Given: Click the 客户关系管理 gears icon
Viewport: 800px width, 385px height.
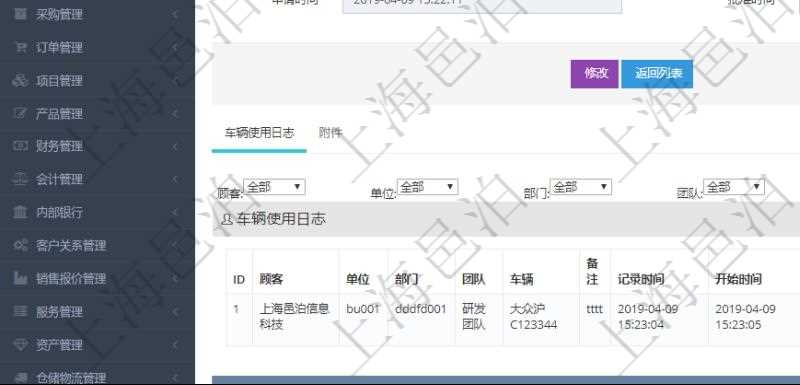Looking at the screenshot, I should tap(20, 245).
